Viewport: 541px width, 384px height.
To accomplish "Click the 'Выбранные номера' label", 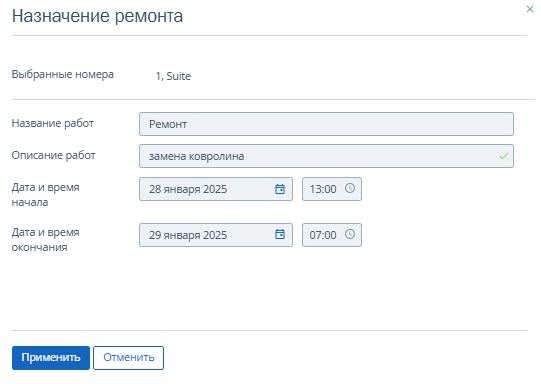I will tap(62, 74).
